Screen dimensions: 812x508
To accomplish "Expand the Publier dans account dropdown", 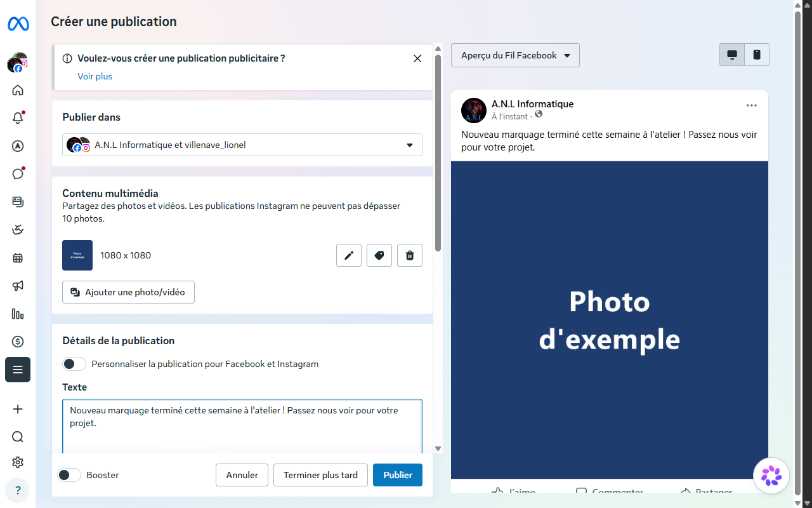I will (242, 145).
